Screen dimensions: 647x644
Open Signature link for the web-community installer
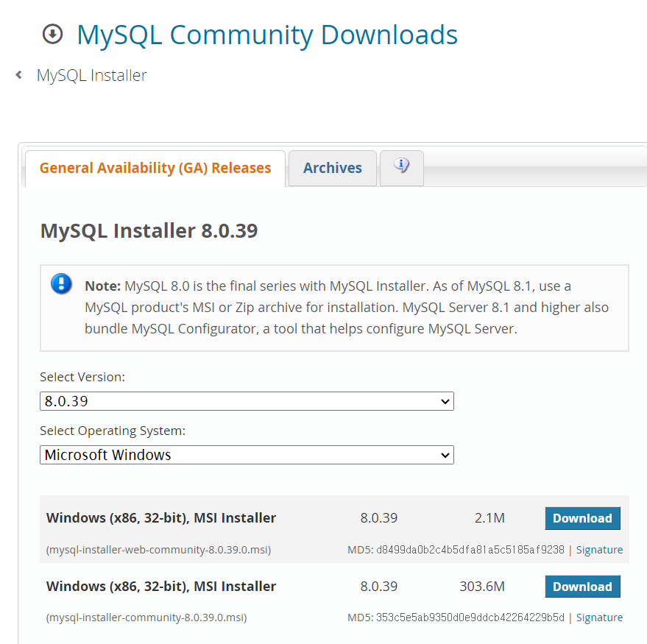(599, 550)
